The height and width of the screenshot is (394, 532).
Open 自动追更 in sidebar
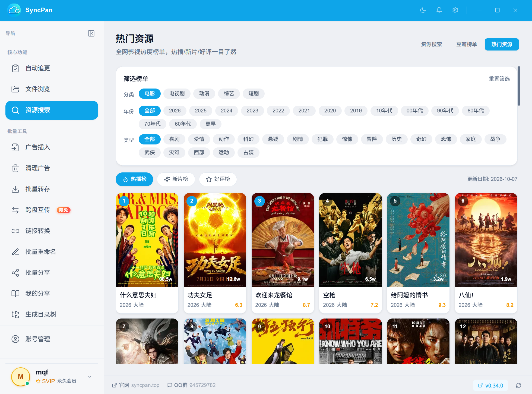tap(52, 68)
